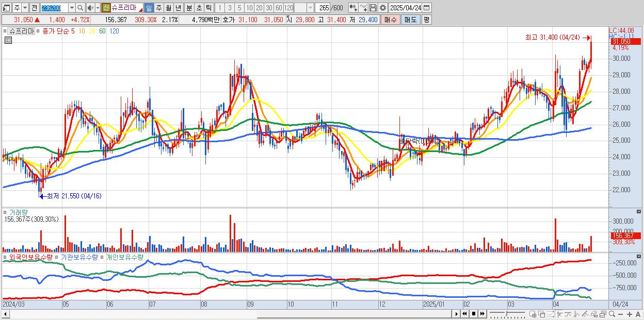The image size is (644, 320).
Task: Click the 신 badge before 슈프리마
Action: click(105, 8)
